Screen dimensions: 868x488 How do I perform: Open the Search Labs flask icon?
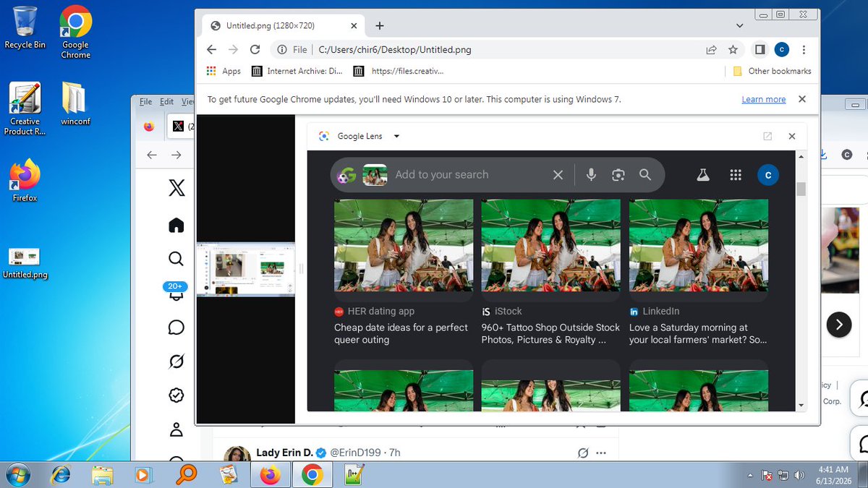tap(702, 175)
